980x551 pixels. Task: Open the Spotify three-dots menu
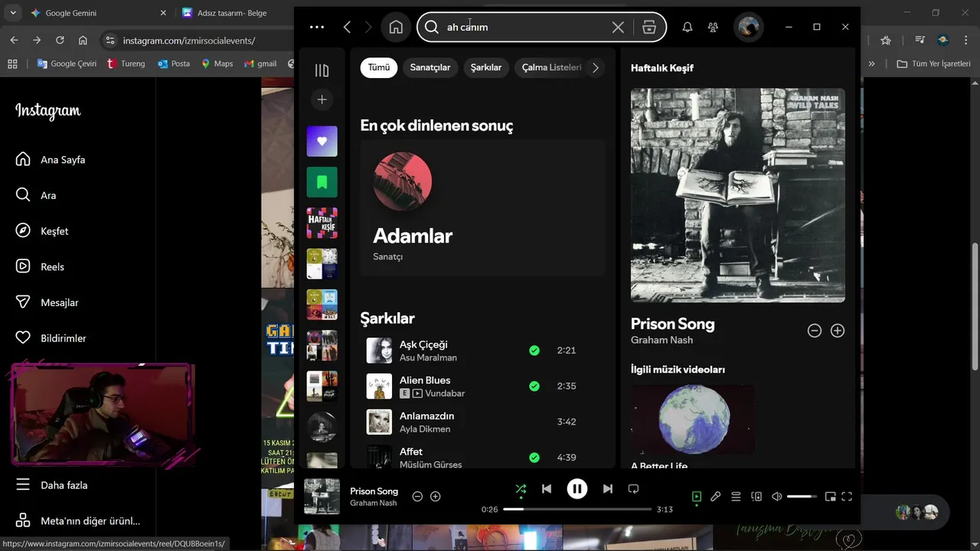pyautogui.click(x=317, y=27)
